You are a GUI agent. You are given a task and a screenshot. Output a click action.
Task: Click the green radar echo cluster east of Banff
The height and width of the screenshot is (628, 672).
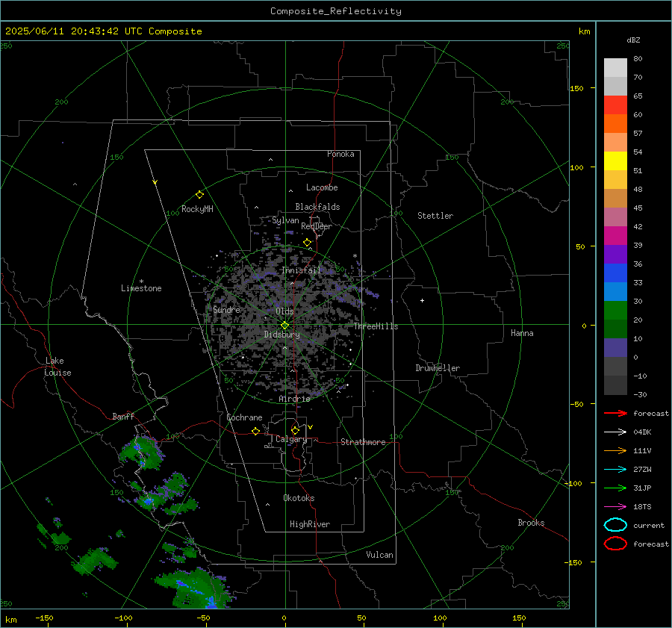click(x=141, y=453)
